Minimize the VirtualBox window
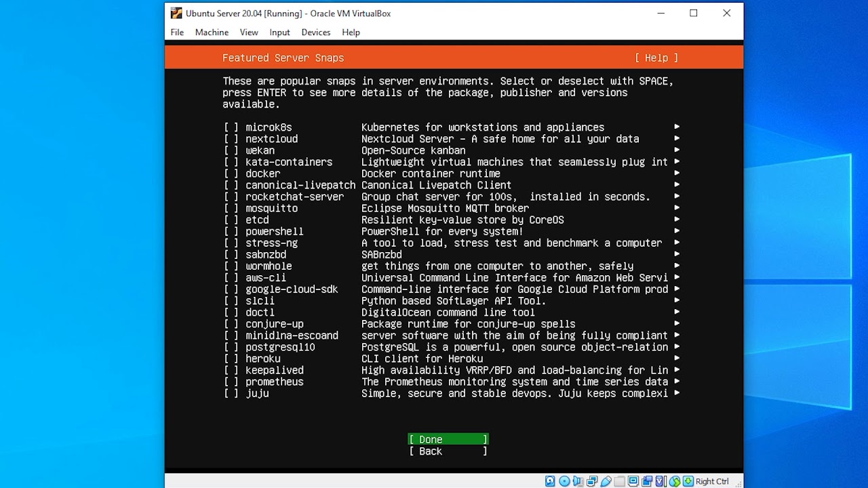The image size is (868, 488). point(660,13)
